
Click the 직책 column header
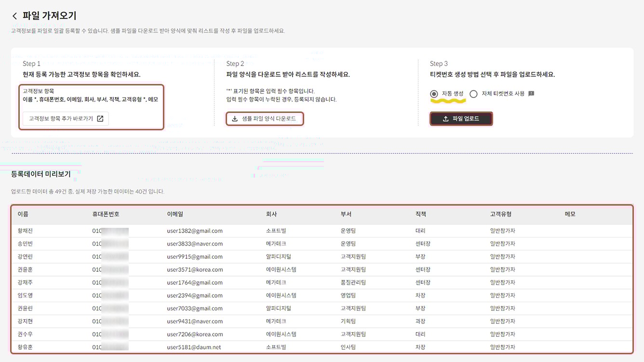click(421, 214)
